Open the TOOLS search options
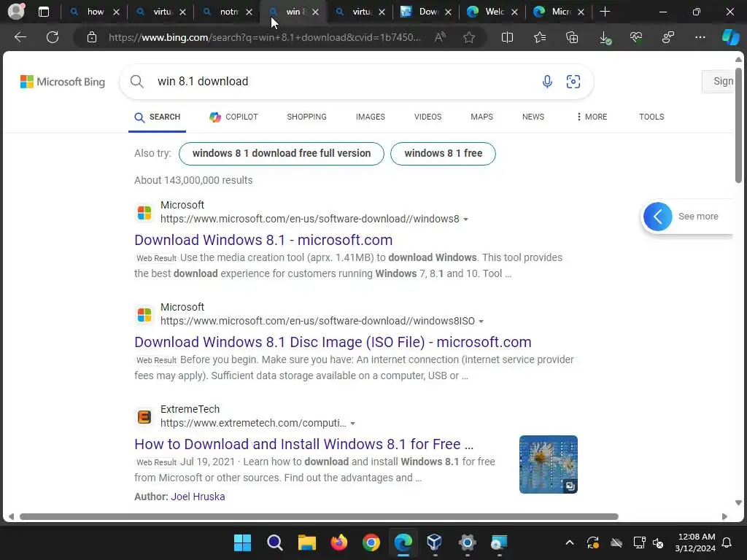The height and width of the screenshot is (560, 747). tap(651, 117)
